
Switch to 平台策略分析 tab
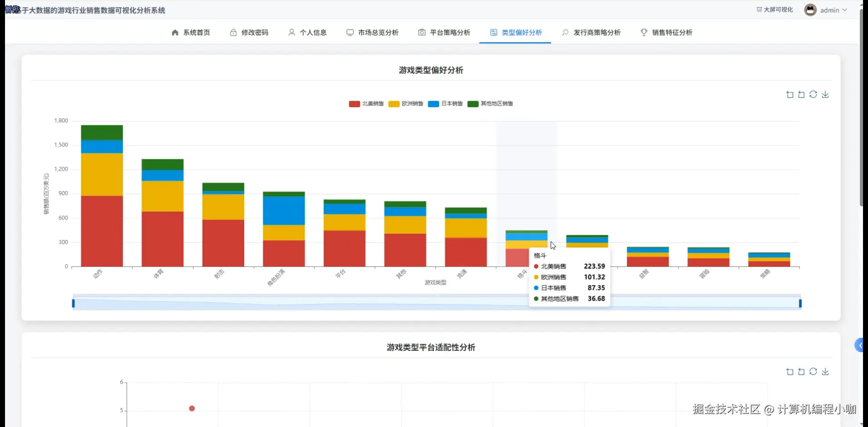[x=444, y=32]
